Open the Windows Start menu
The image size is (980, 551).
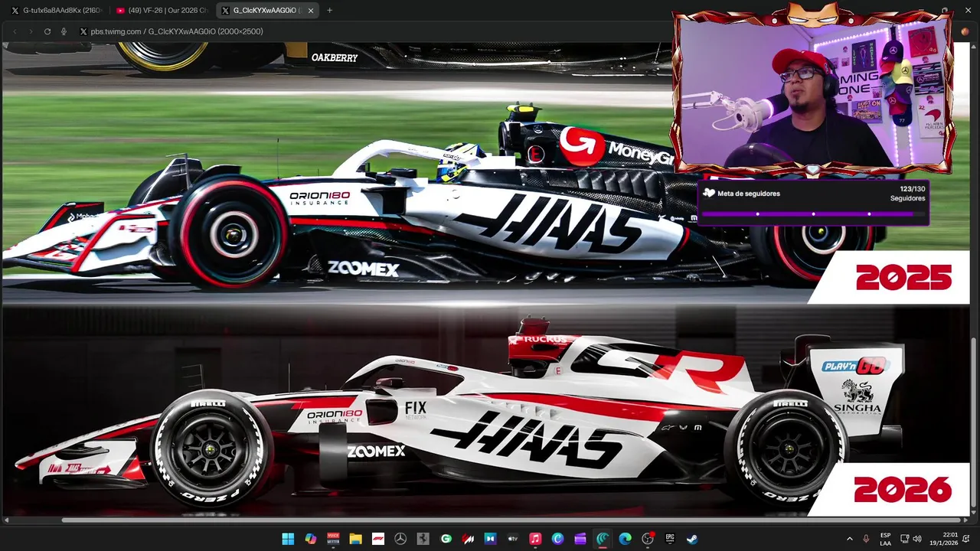(288, 539)
